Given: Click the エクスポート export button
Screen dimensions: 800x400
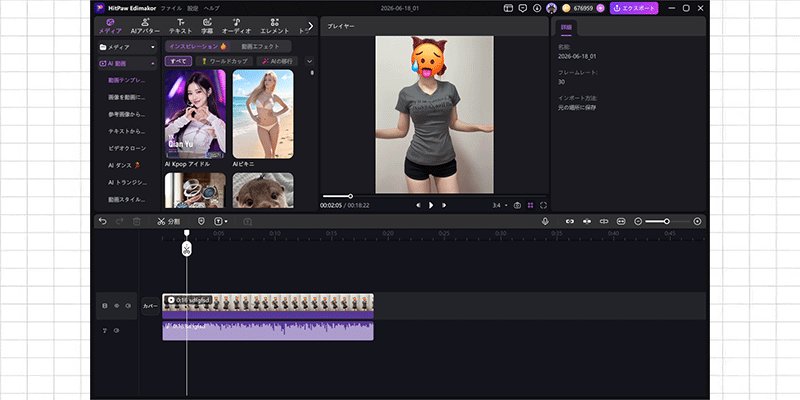Looking at the screenshot, I should click(634, 8).
